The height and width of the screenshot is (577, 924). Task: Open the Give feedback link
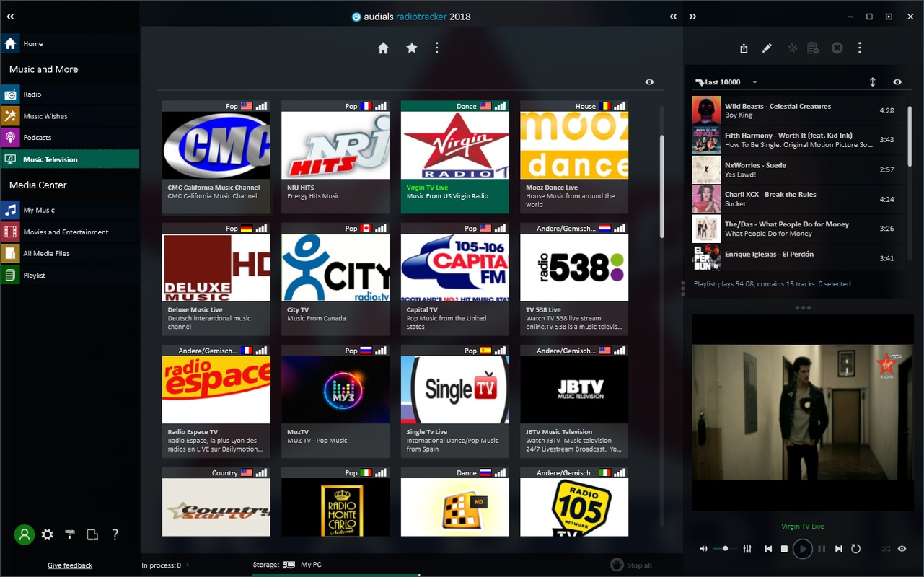point(70,565)
